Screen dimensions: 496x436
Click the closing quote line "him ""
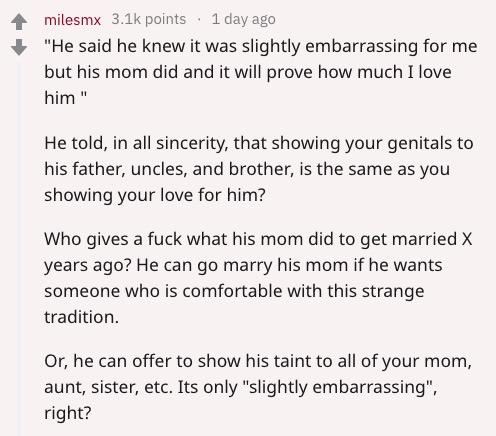pyautogui.click(x=65, y=98)
